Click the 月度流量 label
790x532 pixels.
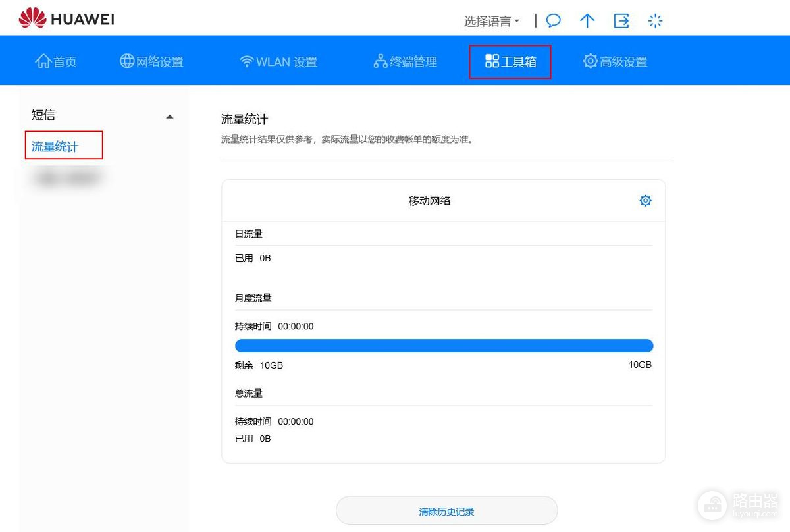tap(253, 298)
